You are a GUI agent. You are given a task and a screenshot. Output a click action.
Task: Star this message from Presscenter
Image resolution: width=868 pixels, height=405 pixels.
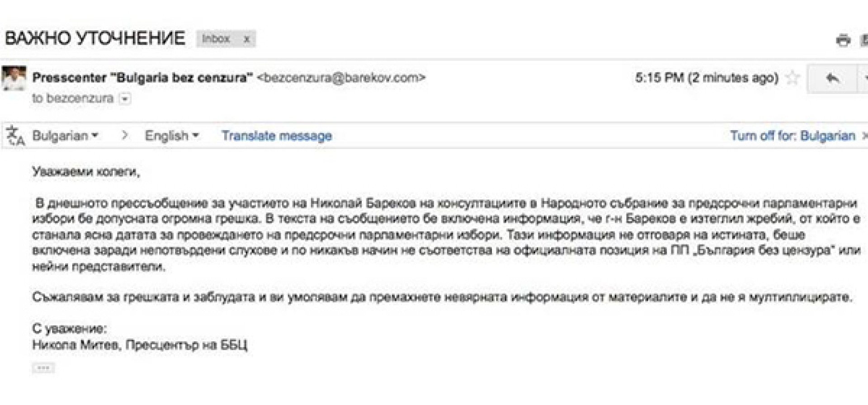click(793, 78)
